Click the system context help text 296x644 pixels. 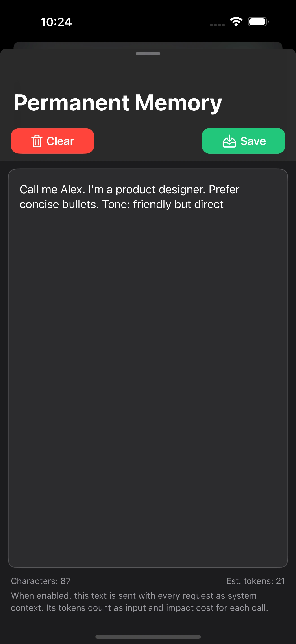coord(139,602)
